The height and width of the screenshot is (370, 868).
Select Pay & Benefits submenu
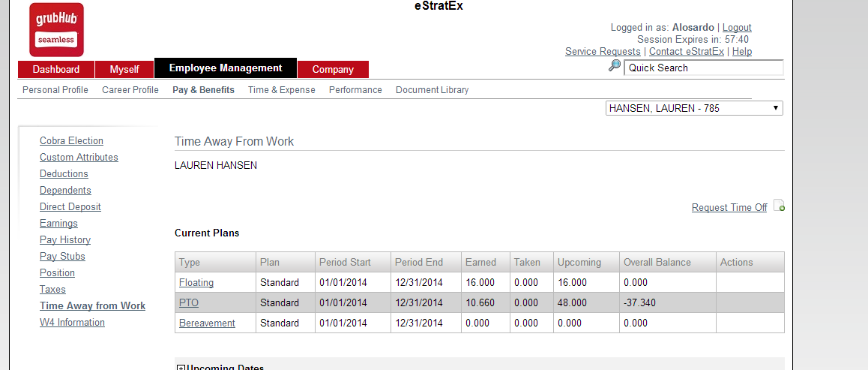[203, 90]
